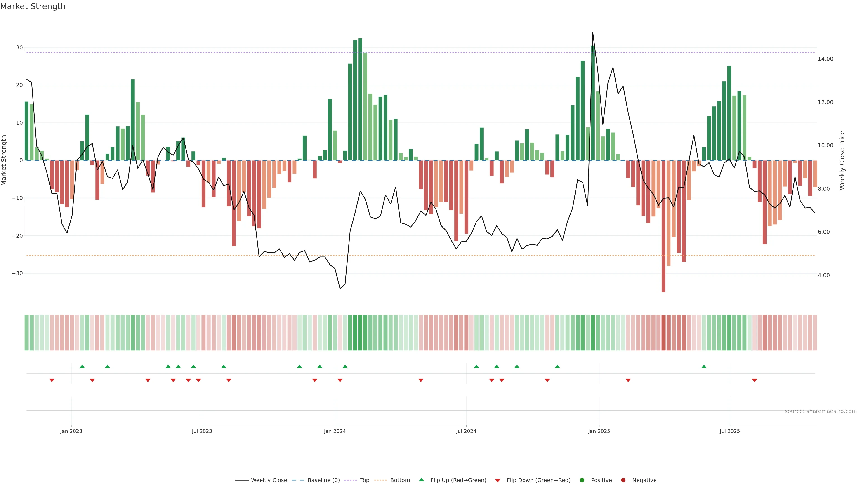This screenshot has height=488, width=868.
Task: Click the Flip Up green triangle legend icon
Action: pyautogui.click(x=421, y=480)
